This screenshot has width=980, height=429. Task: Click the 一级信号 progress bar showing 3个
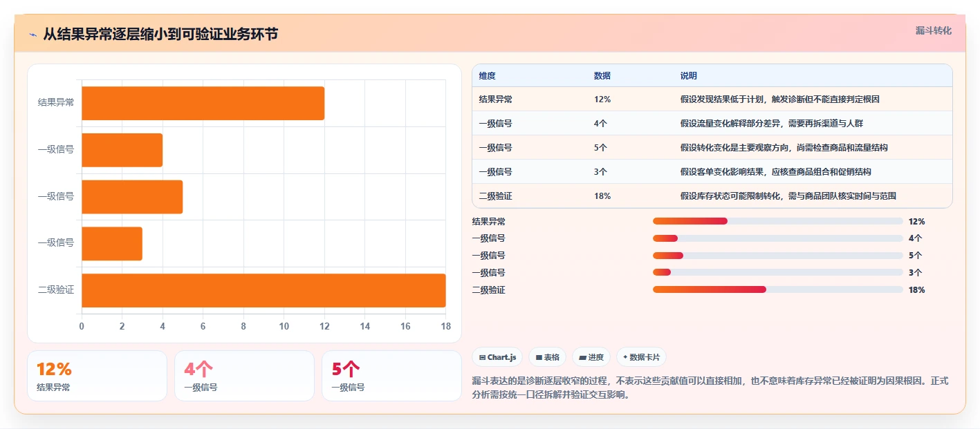[x=778, y=272]
